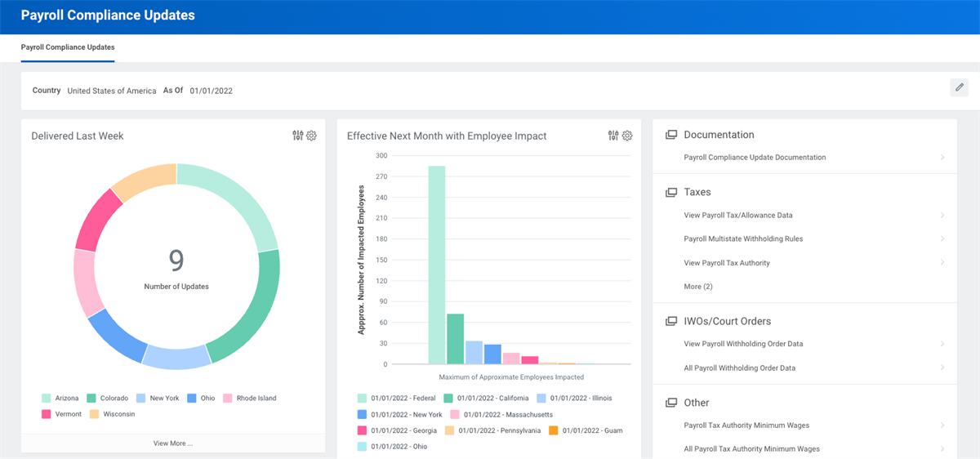980x459 pixels.
Task: Open filter settings for Effective Next Month chart
Action: pyautogui.click(x=613, y=136)
